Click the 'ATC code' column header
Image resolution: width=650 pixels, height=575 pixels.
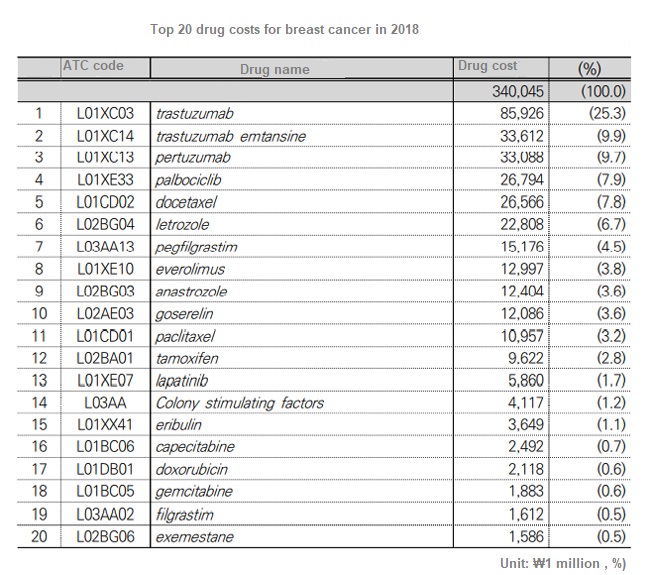pyautogui.click(x=93, y=66)
